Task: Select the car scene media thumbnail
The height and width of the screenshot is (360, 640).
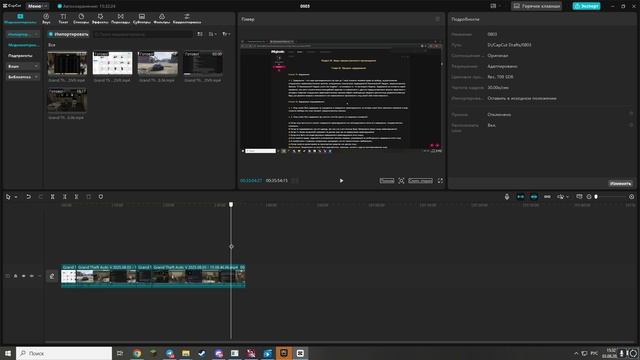Action: coord(158,63)
